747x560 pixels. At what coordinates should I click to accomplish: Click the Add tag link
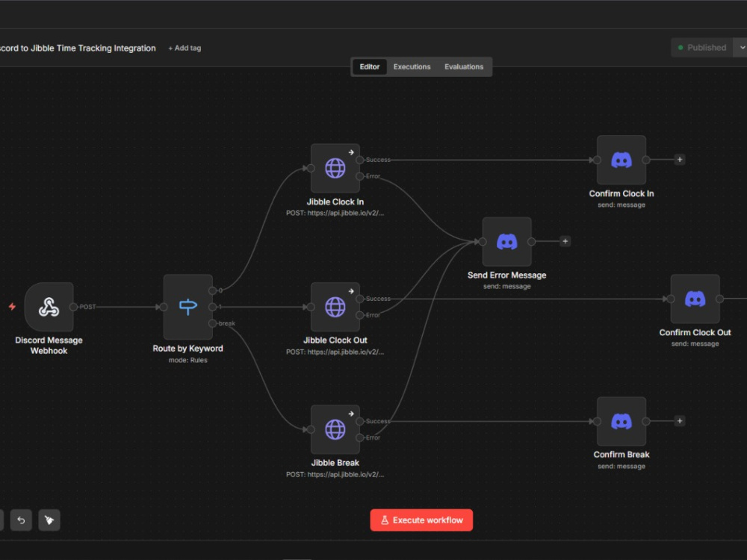tap(185, 48)
